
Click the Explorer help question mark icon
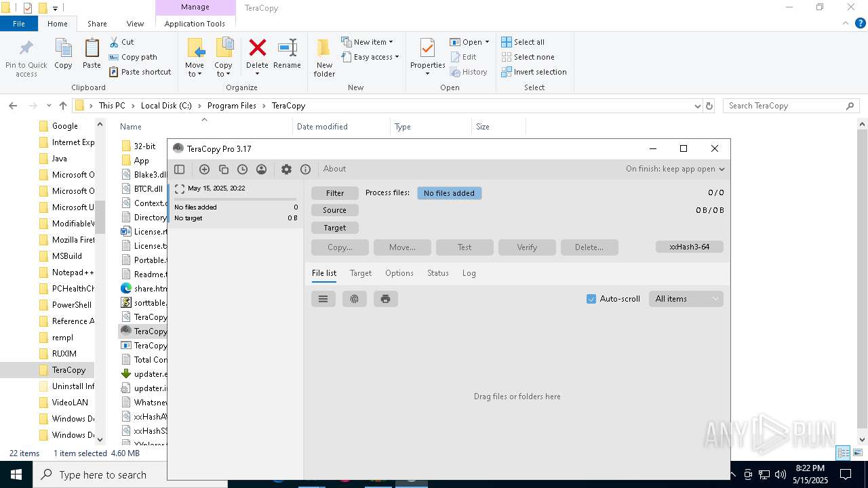tap(861, 23)
